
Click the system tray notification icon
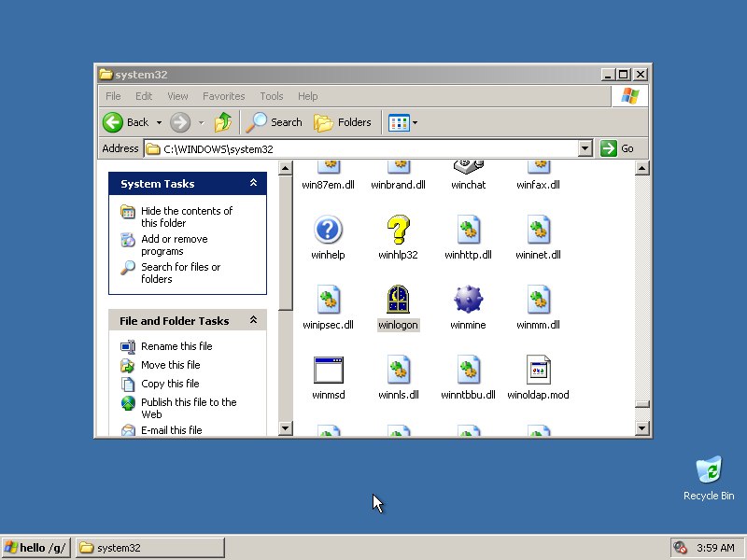coord(681,548)
